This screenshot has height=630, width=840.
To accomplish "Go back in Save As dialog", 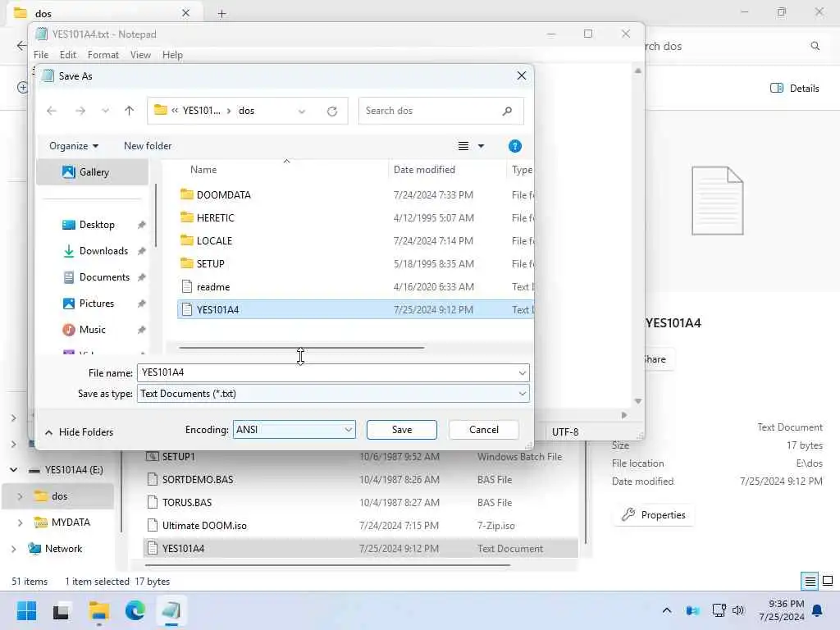I will pyautogui.click(x=52, y=111).
